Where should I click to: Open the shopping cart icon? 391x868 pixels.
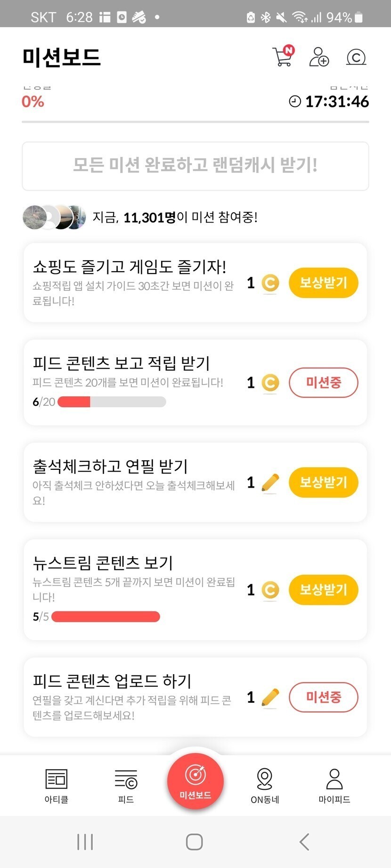283,57
